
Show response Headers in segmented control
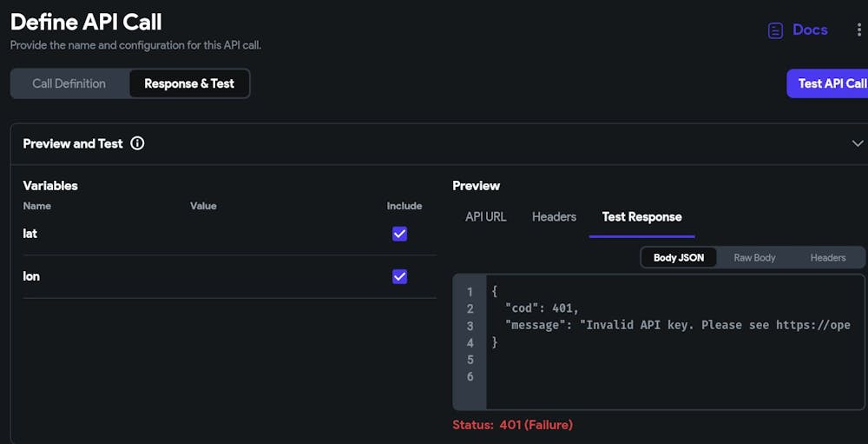827,257
